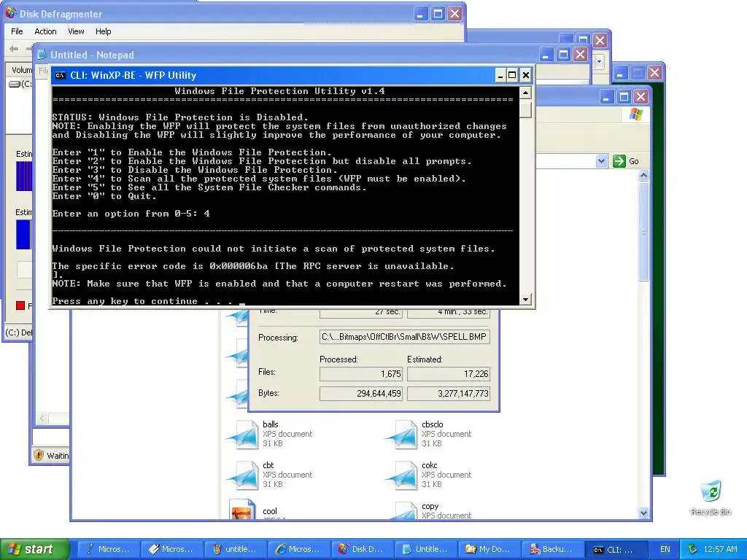
Task: Select the cbsclo XPS document icon
Action: [403, 434]
